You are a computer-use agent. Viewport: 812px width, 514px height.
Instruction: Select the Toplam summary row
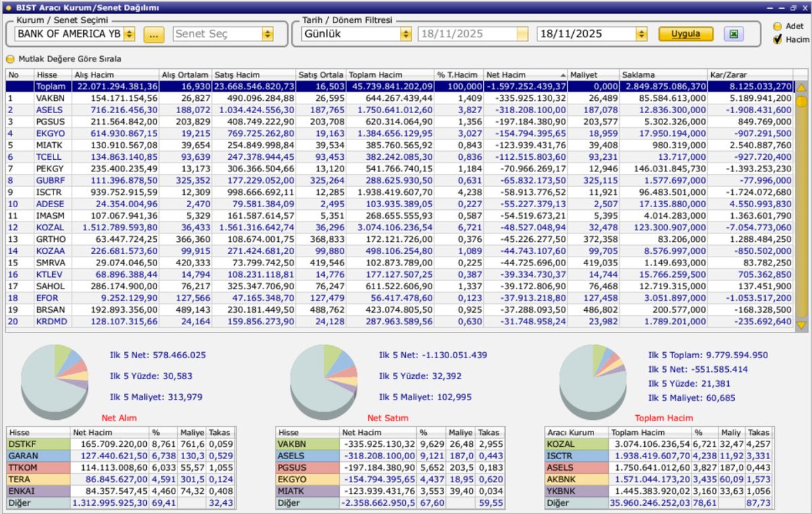point(399,87)
